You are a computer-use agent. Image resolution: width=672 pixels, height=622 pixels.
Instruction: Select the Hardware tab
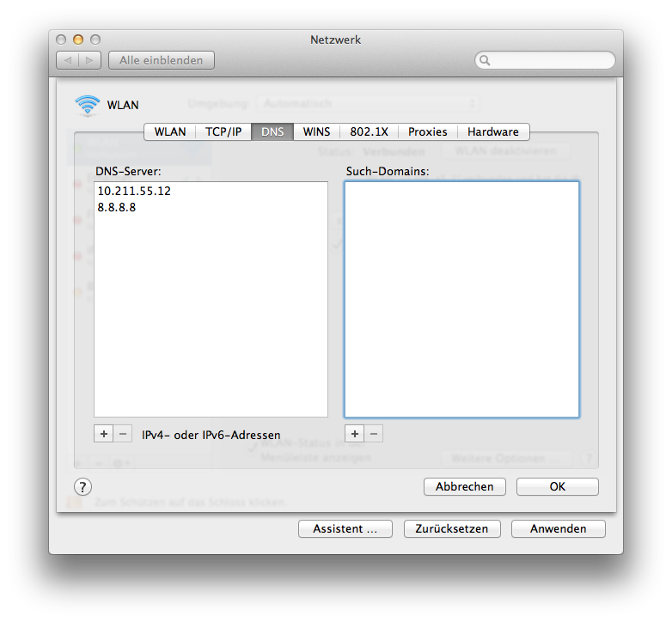(493, 132)
